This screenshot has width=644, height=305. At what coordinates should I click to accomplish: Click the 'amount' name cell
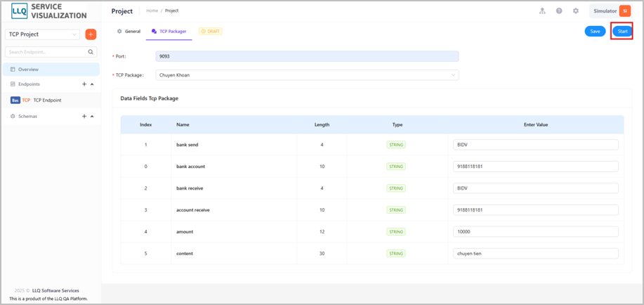click(x=234, y=232)
